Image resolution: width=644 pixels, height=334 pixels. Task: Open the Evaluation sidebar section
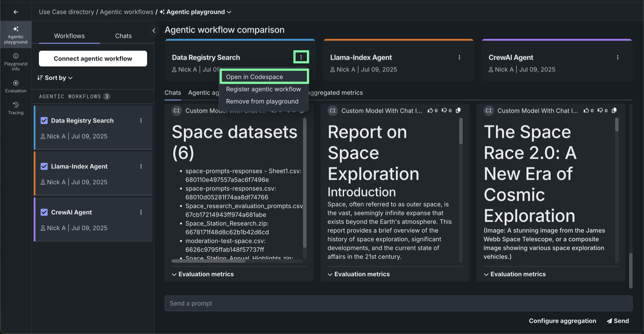[x=16, y=86]
